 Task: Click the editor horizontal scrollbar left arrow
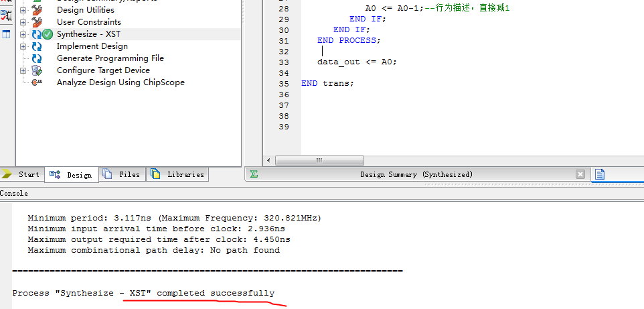coord(268,160)
